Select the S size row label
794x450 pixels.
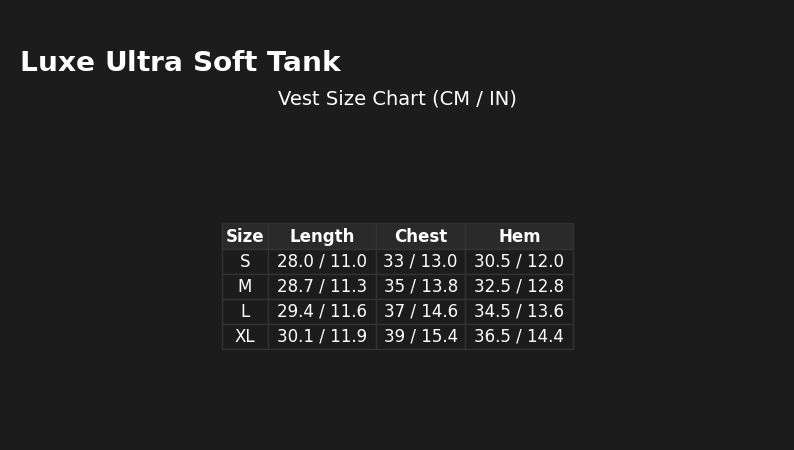click(245, 262)
